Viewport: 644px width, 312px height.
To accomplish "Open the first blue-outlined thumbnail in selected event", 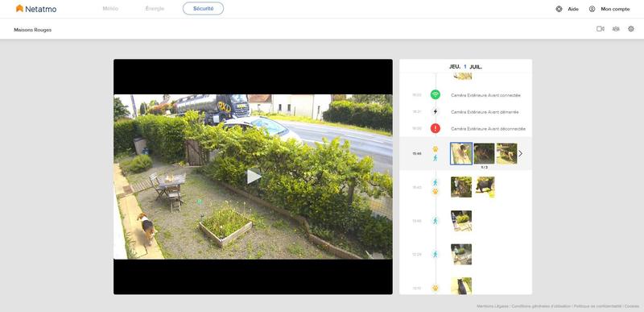I will 461,154.
